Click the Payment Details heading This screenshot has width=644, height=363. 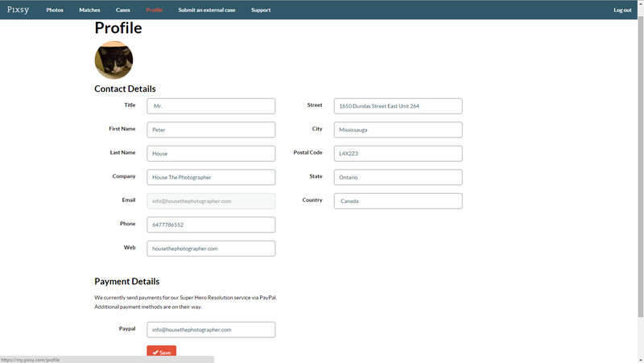[127, 281]
